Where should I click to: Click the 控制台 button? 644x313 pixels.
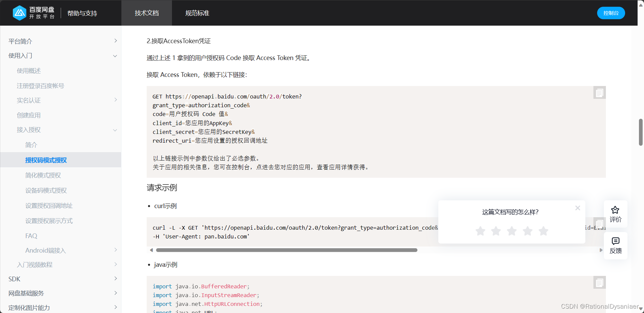pos(611,13)
